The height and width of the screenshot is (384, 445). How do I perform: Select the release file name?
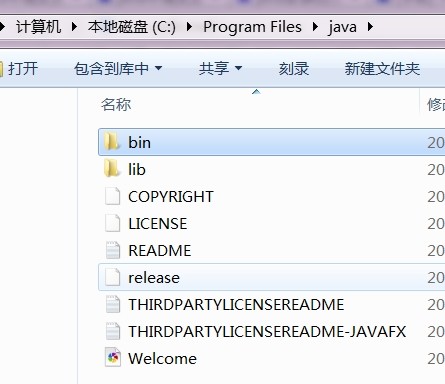coord(154,278)
